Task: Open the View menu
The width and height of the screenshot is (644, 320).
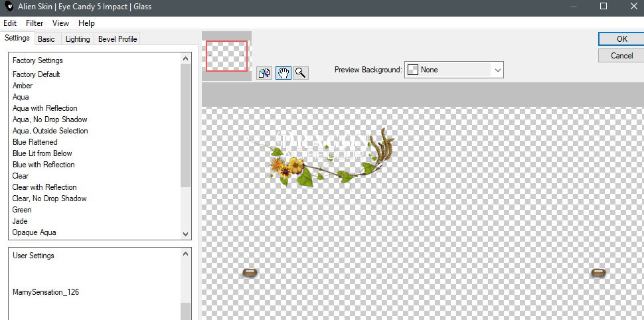Action: (60, 23)
